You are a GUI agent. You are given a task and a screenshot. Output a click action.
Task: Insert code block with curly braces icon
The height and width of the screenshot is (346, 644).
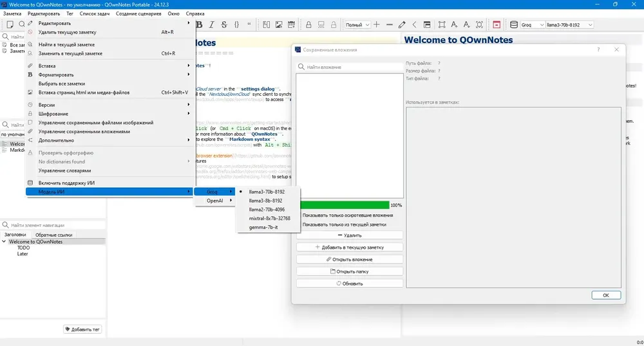[x=236, y=24]
